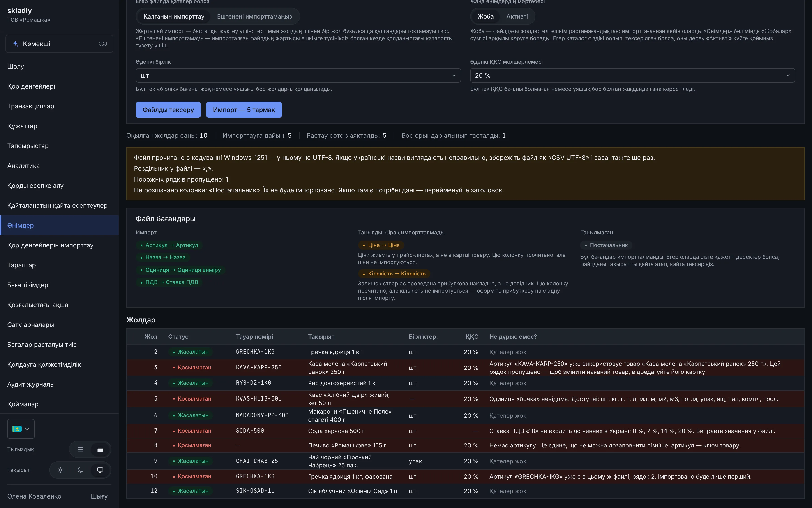This screenshot has height=508, width=812.
Task: Click SKU cell SIK-OSAD-1L
Action: coord(255,491)
